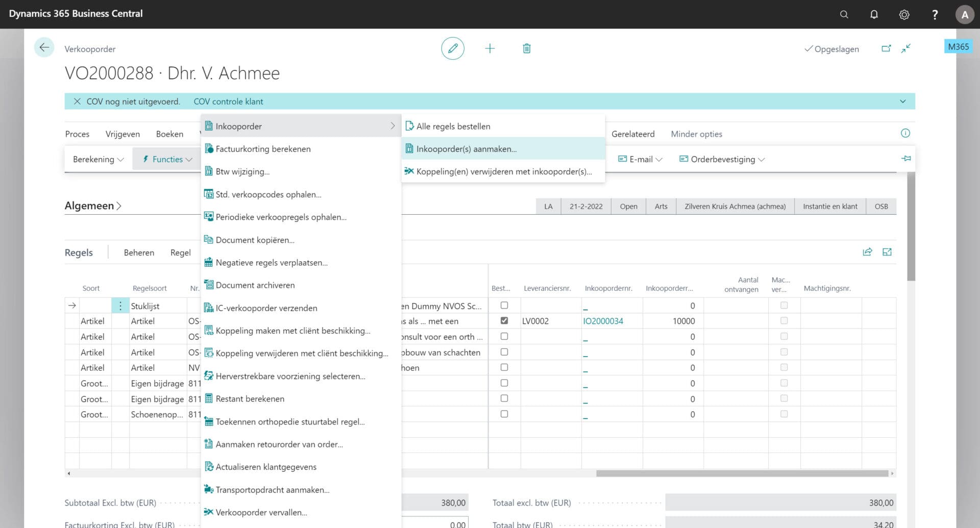Screen dimensions: 980x528
Task: Click the edit pencil icon
Action: click(453, 48)
